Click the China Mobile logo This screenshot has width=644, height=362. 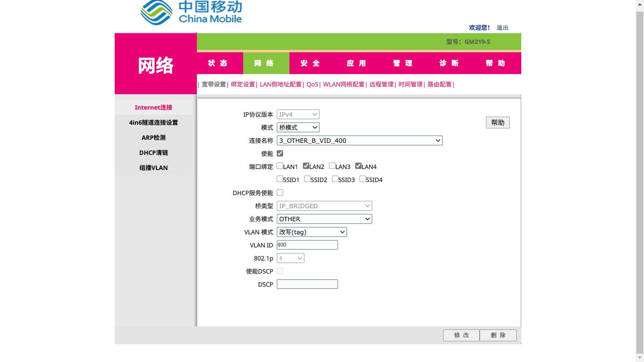(x=191, y=12)
